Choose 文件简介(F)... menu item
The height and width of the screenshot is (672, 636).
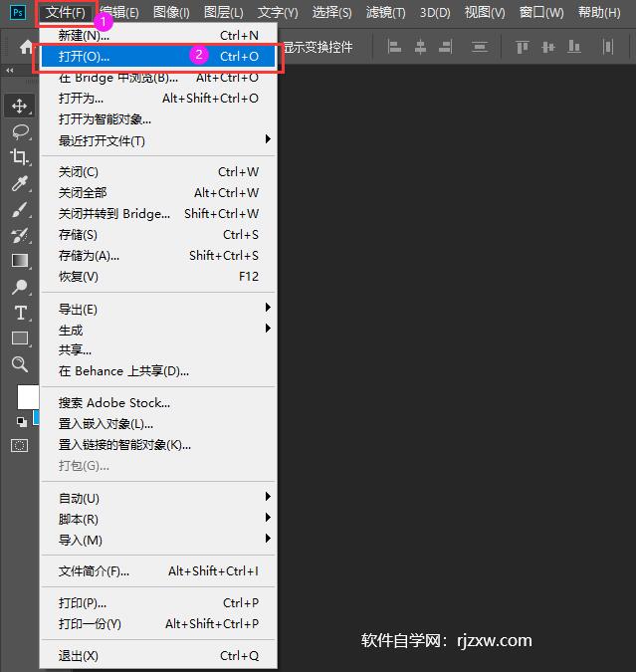point(158,571)
